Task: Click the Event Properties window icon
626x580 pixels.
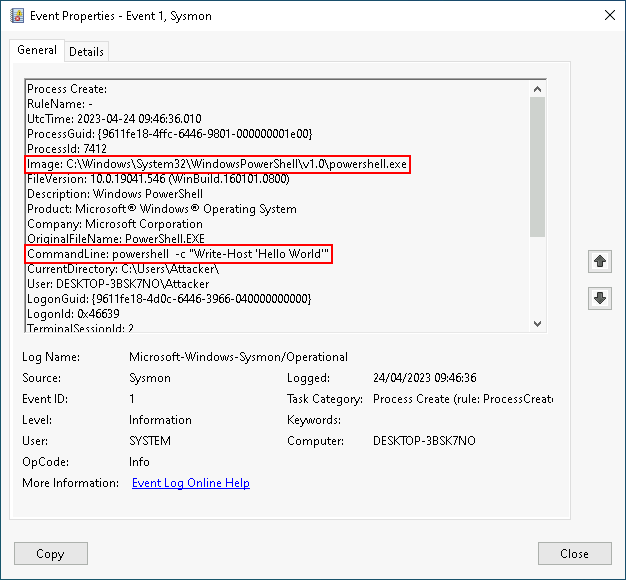Action: (15, 16)
